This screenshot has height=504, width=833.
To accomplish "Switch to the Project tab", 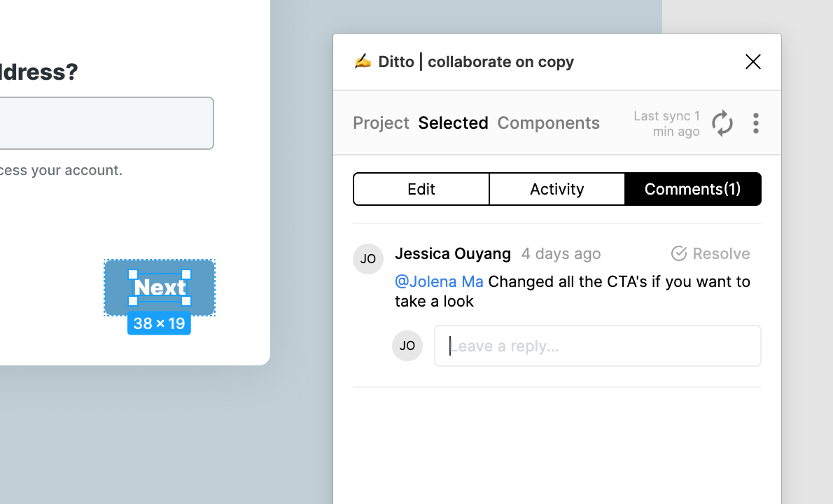I will click(381, 123).
